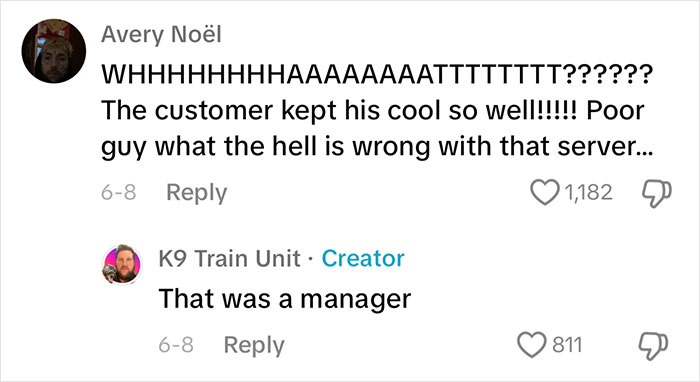Image resolution: width=700 pixels, height=382 pixels.
Task: Click the 1,182 like count
Action: click(x=588, y=192)
